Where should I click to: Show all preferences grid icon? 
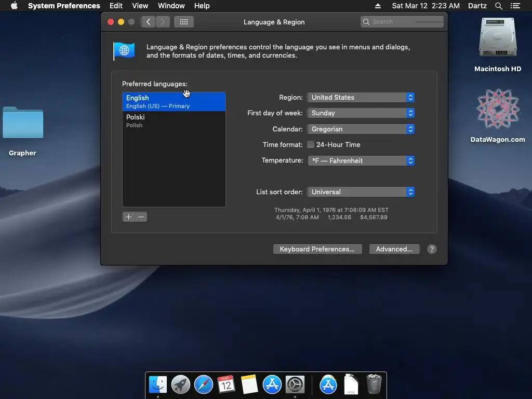pyautogui.click(x=184, y=22)
